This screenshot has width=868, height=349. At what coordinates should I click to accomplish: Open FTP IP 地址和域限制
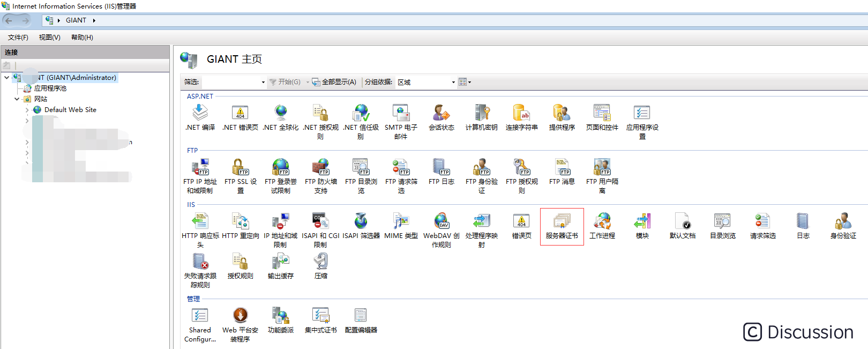(200, 176)
